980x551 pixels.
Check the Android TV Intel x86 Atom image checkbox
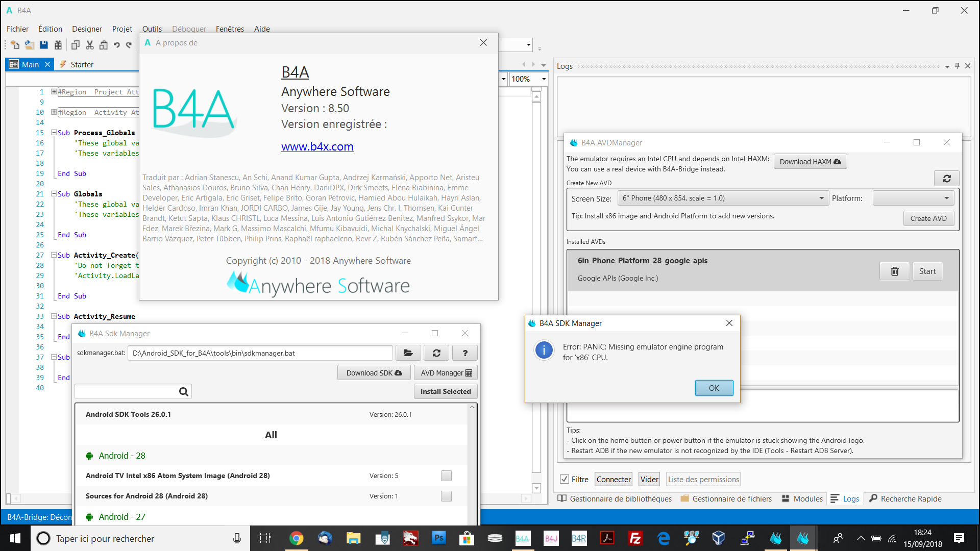point(446,475)
